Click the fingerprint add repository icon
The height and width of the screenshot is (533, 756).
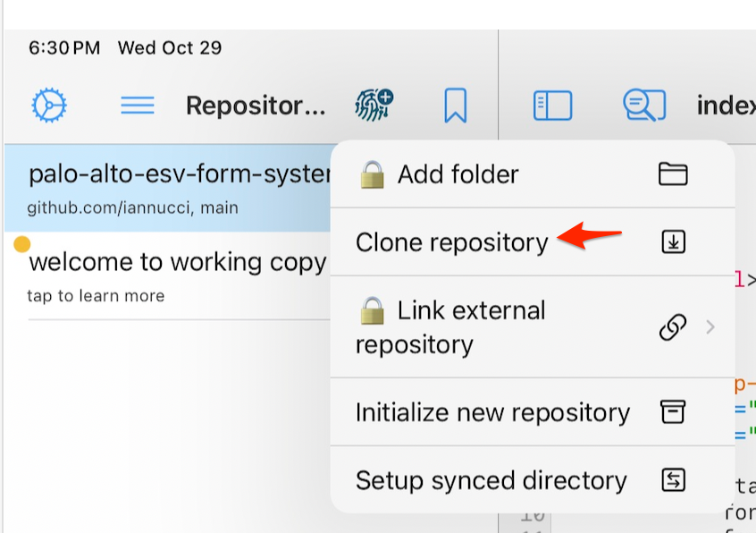tap(374, 105)
